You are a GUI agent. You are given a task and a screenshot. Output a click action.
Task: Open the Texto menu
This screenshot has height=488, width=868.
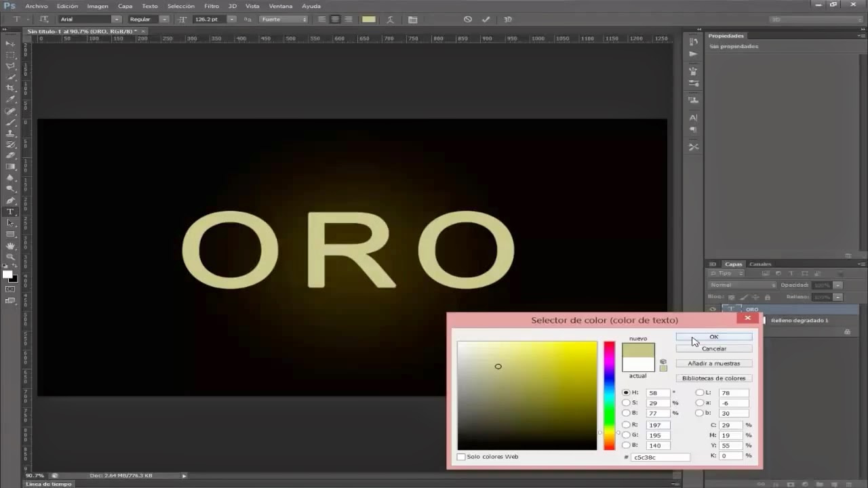click(150, 6)
